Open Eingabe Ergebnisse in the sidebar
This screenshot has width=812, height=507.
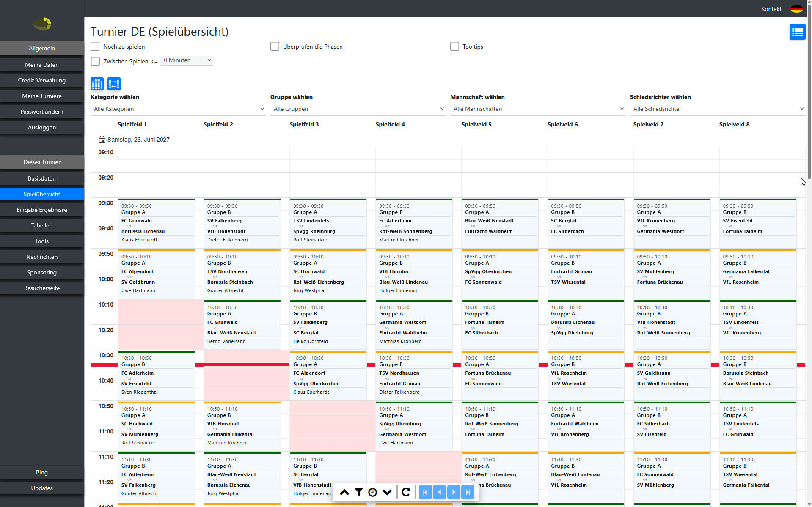pyautogui.click(x=42, y=210)
